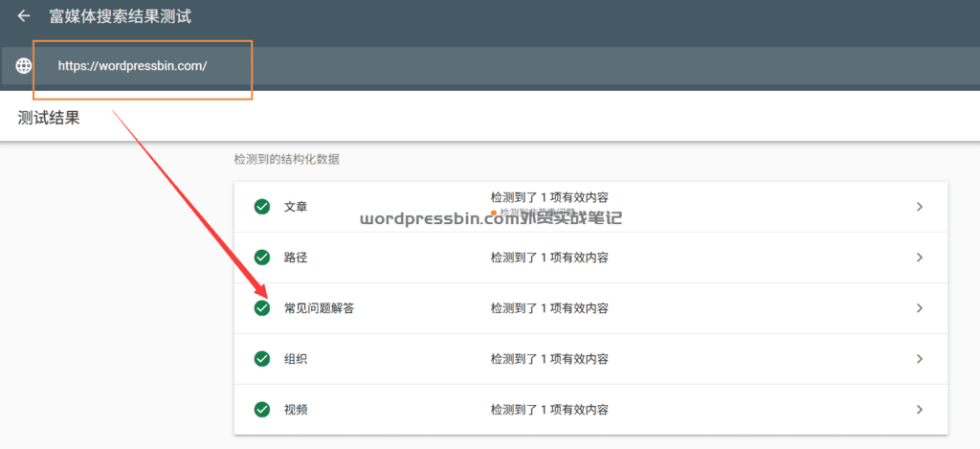Select the 文章 structured data label
This screenshot has height=449, width=980.
coord(296,207)
